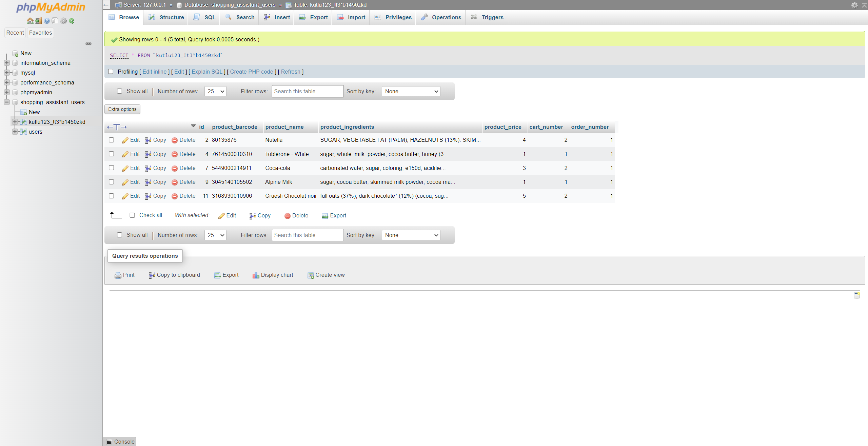
Task: Open the phpMyAdmin home page icon
Action: 30,21
